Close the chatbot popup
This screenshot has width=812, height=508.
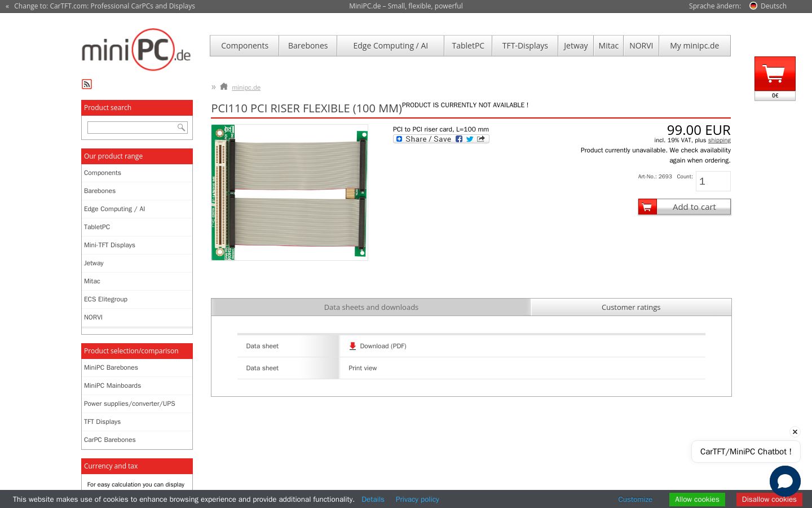[x=795, y=432]
